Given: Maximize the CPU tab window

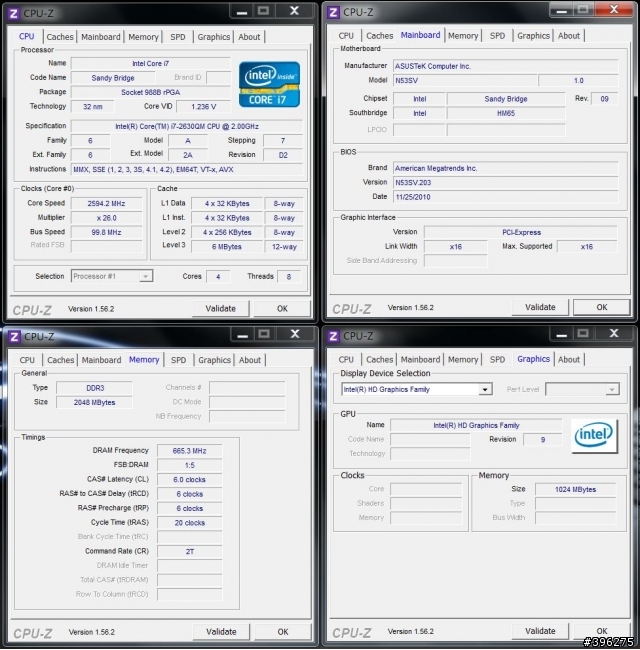Looking at the screenshot, I should [x=264, y=11].
